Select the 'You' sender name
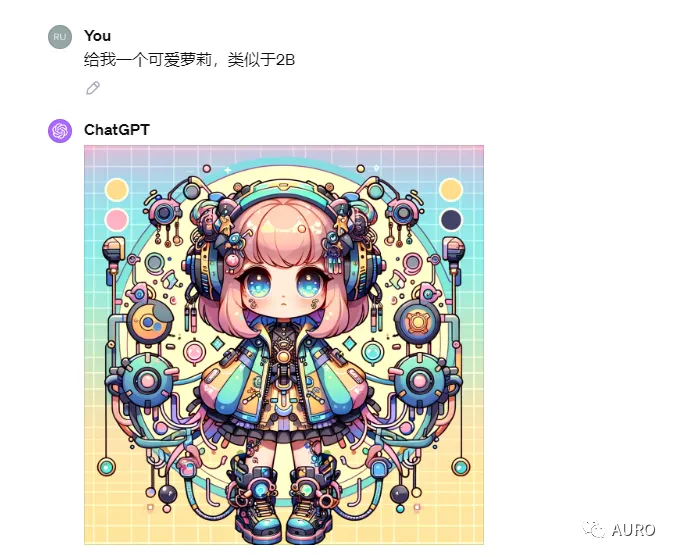The image size is (677, 557). tap(98, 35)
